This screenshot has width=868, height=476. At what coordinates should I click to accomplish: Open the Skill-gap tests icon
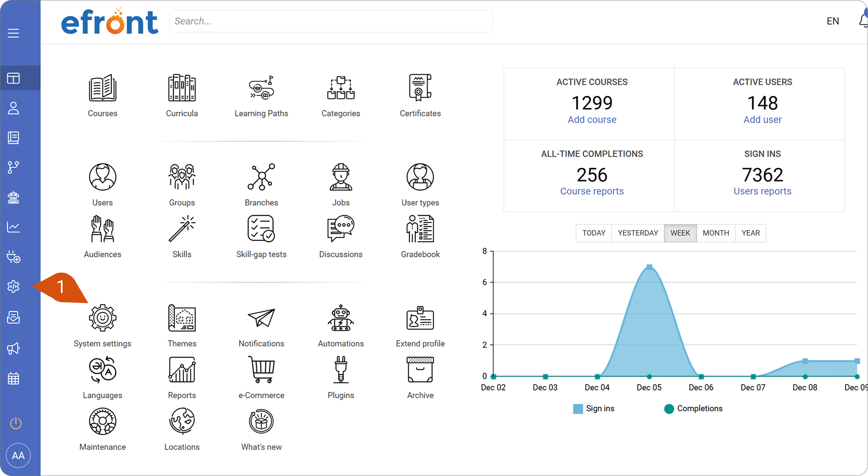tap(261, 229)
